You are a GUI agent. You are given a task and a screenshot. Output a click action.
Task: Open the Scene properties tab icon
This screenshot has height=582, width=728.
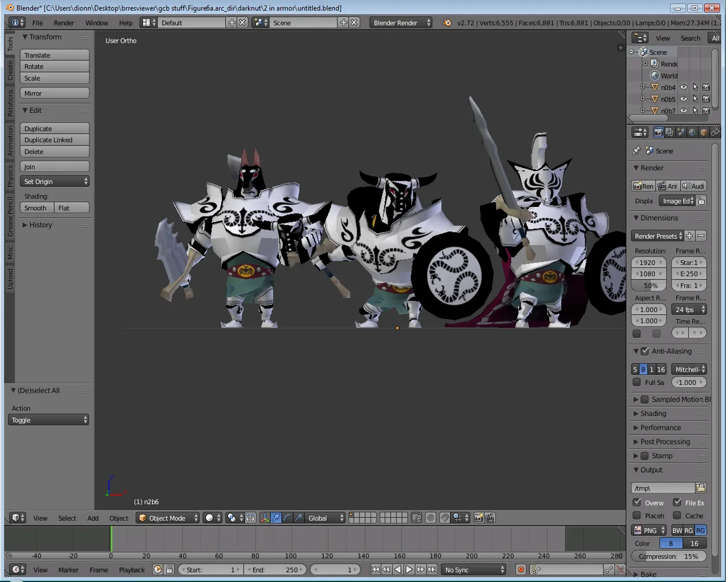pyautogui.click(x=681, y=132)
